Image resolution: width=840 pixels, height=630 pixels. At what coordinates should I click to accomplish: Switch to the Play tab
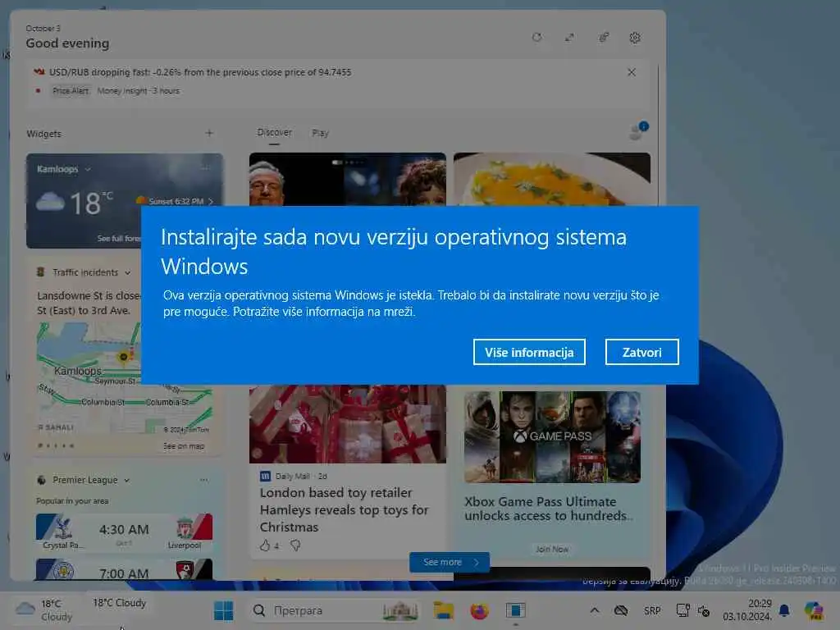321,133
